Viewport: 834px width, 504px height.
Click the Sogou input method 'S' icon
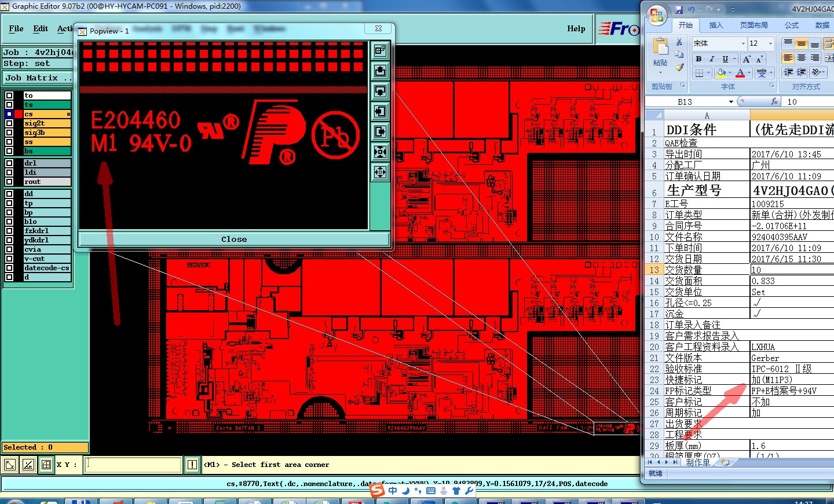tap(378, 491)
